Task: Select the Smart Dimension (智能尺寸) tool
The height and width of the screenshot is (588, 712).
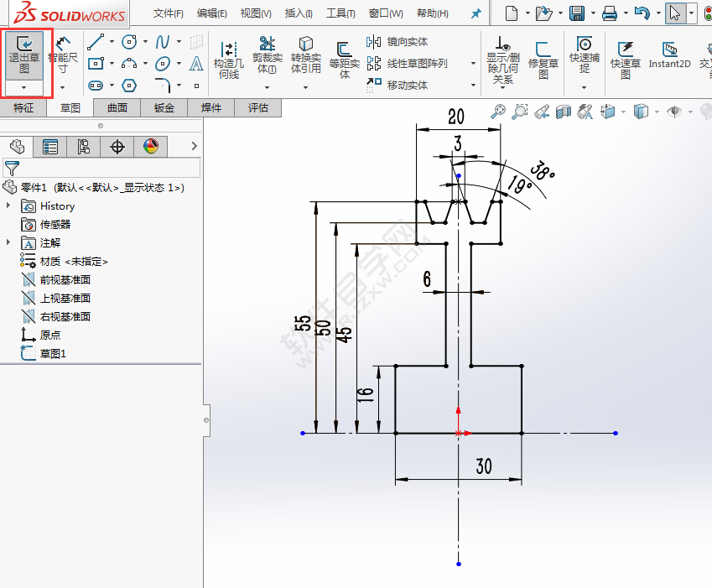Action: tap(63, 55)
